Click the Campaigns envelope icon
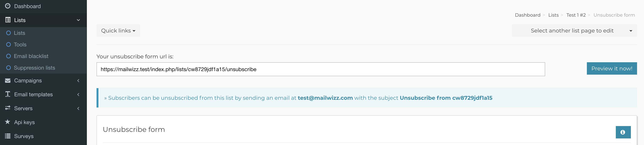Viewport: 644px width, 145px height. (x=8, y=81)
